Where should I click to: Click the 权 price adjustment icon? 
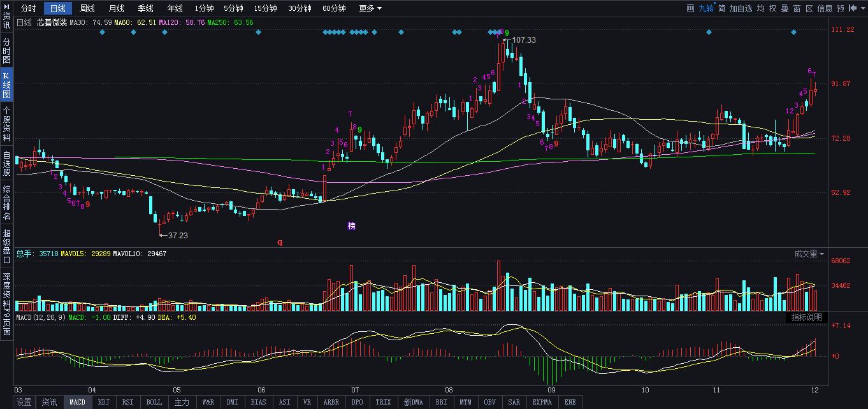click(x=772, y=8)
